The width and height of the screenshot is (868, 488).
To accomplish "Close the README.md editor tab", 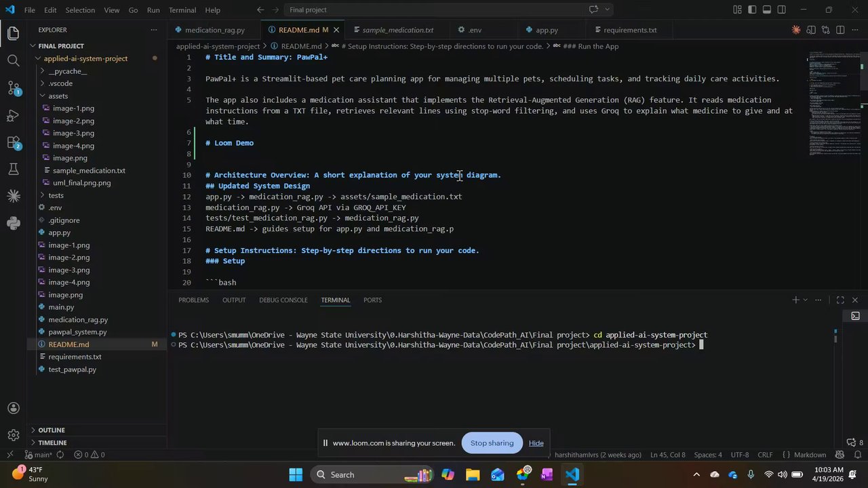I will [x=336, y=30].
